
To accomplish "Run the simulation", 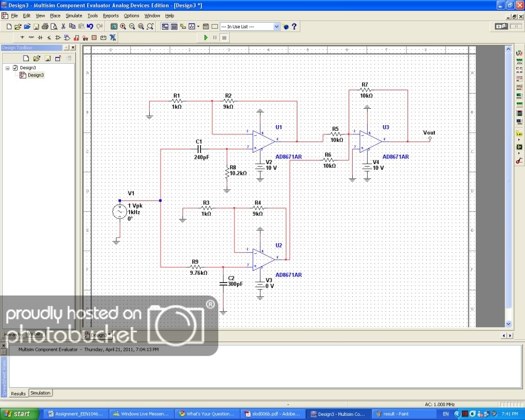I will tap(206, 37).
